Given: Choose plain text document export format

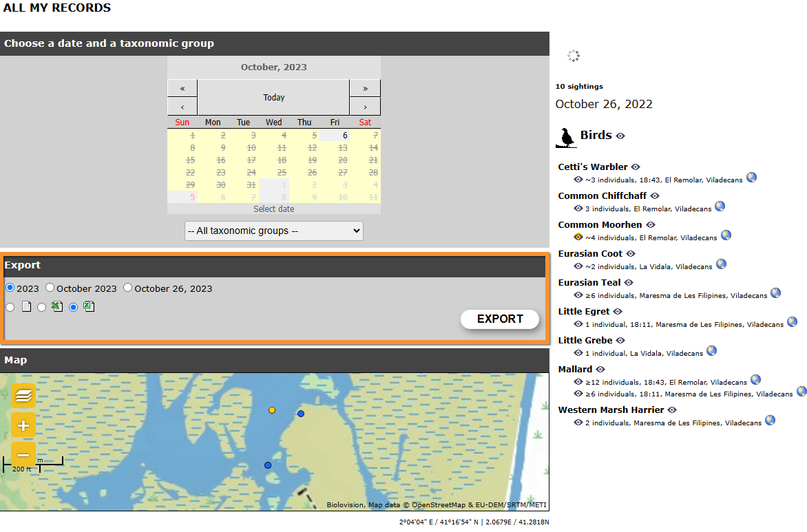Looking at the screenshot, I should [x=10, y=308].
